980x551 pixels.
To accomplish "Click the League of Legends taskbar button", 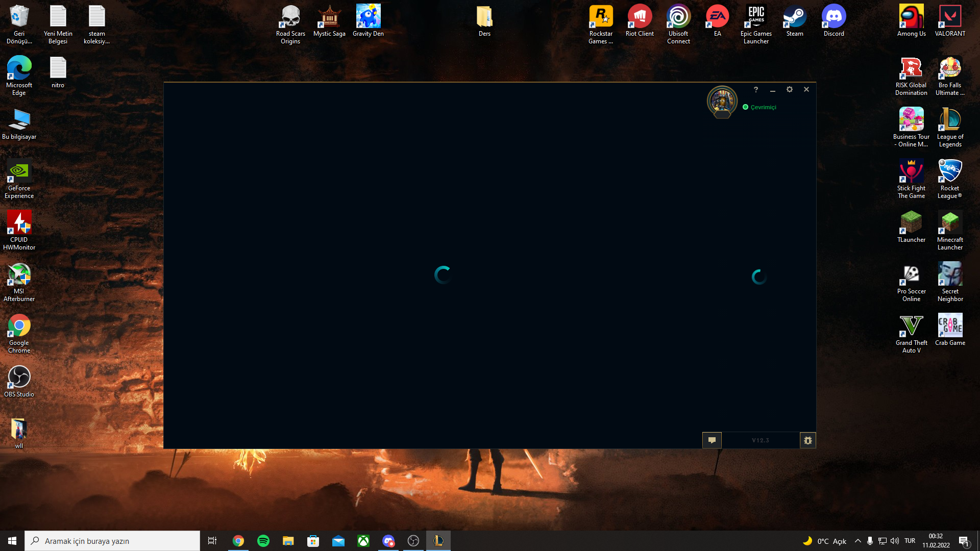I will tap(438, 541).
